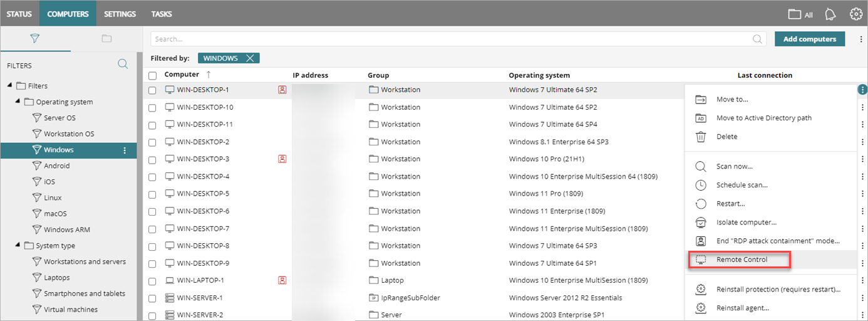Select Isolate computer... in the context menu
Screen dimensions: 868x321
[746, 223]
